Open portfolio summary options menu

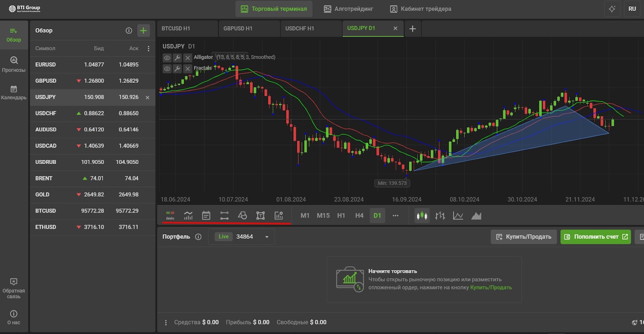[166, 322]
